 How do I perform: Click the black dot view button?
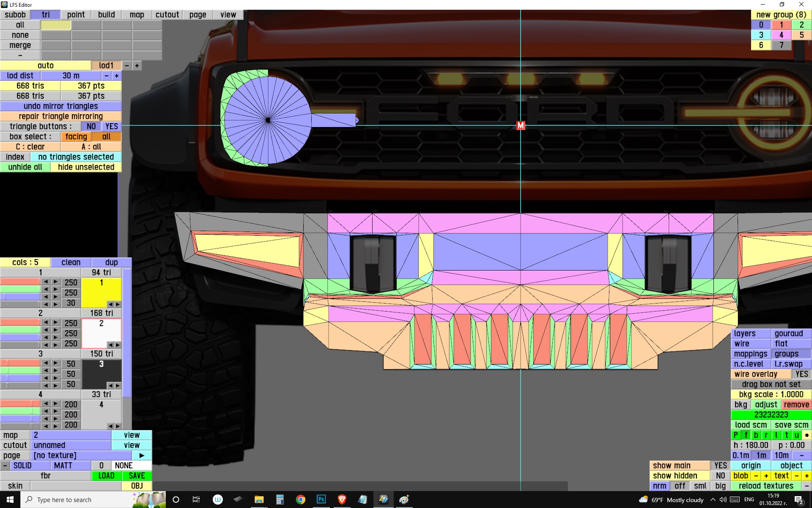[x=807, y=435]
